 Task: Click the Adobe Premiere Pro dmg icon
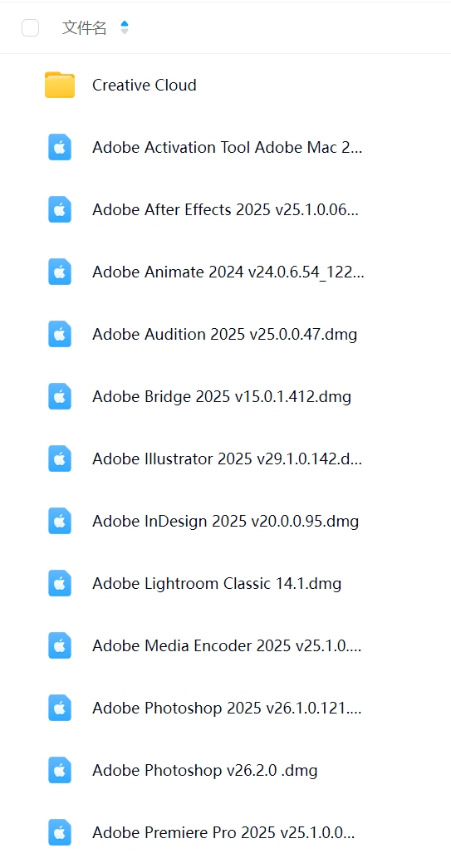point(60,832)
